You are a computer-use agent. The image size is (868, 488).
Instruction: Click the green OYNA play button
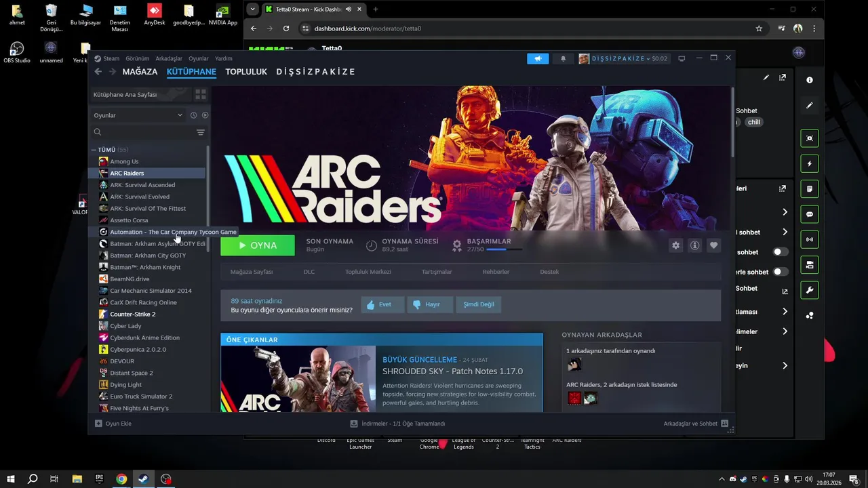tap(258, 245)
